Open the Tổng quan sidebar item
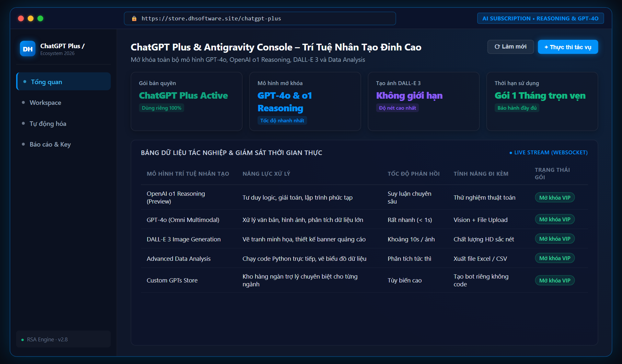The image size is (622, 364). click(63, 82)
